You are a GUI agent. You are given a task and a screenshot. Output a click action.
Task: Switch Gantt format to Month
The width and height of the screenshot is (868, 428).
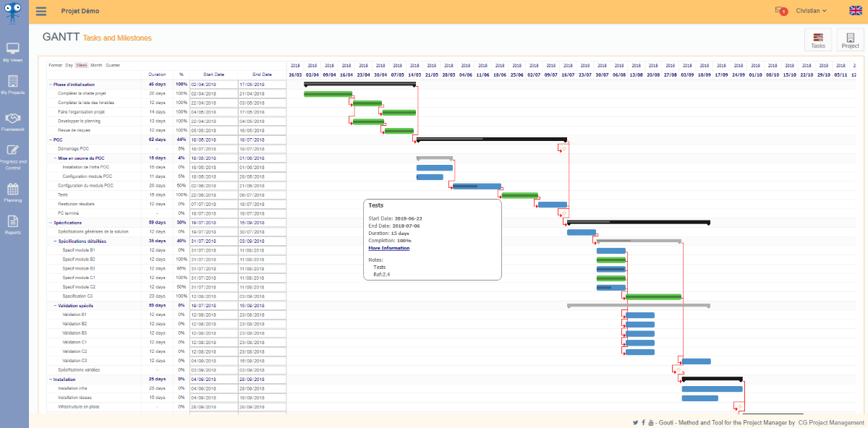point(96,65)
